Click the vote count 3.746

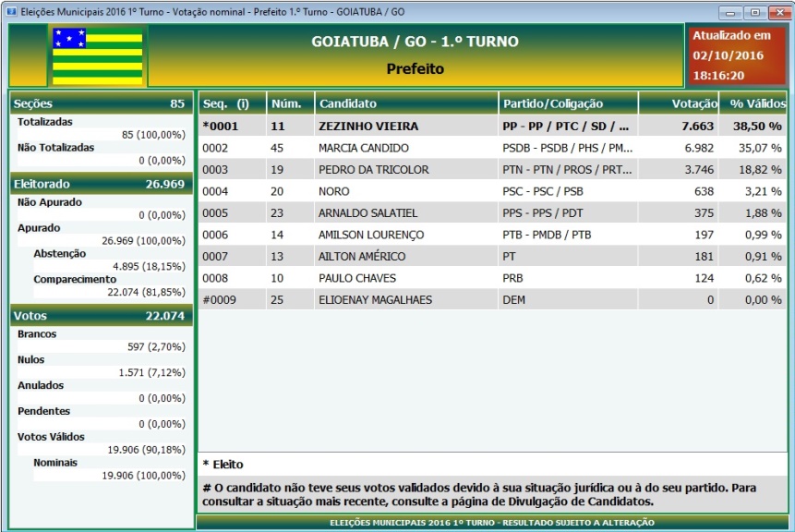[x=699, y=169]
